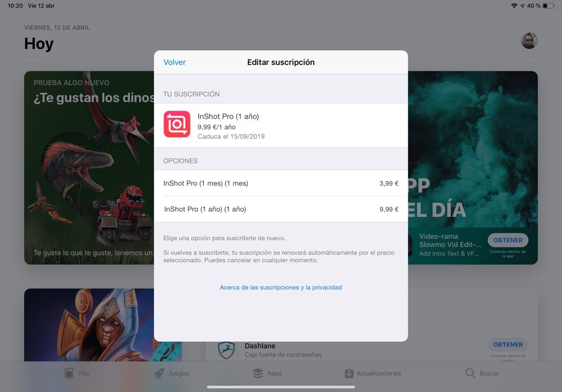The width and height of the screenshot is (562, 392).
Task: Tap the home indicator bar
Action: (x=280, y=387)
